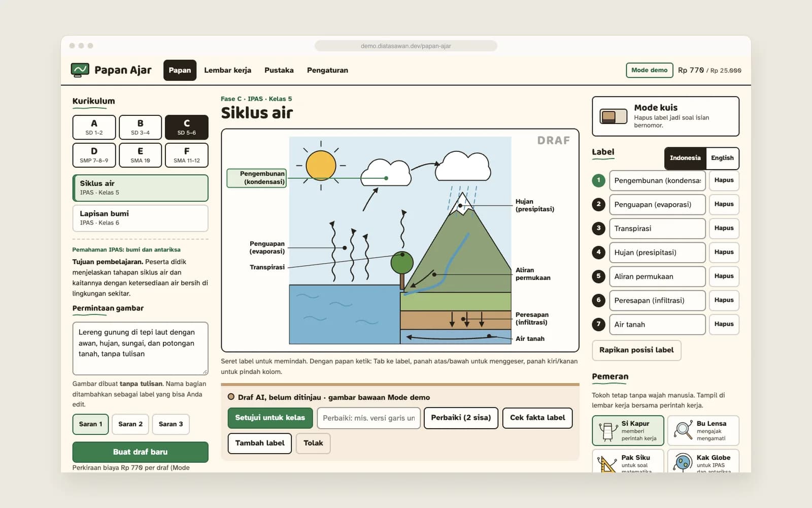This screenshot has width=812, height=508.
Task: Switch label language to Indonesia
Action: [x=685, y=158]
